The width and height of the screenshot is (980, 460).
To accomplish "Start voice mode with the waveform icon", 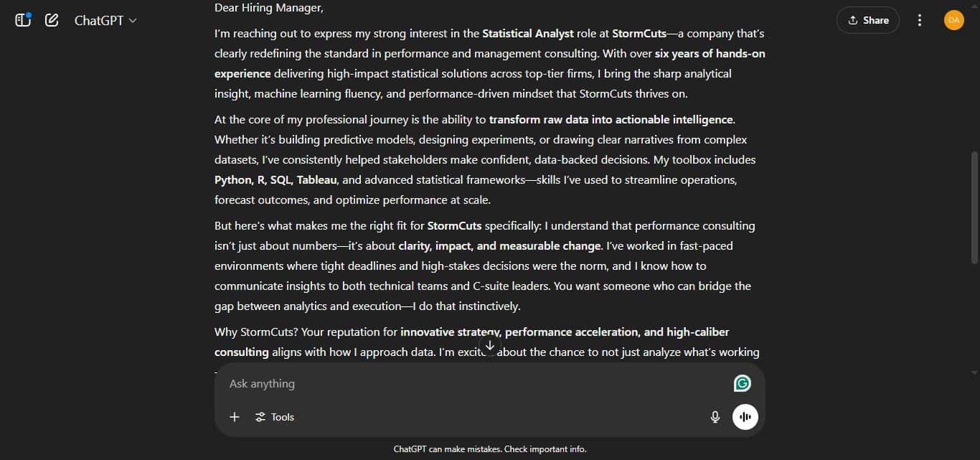I will [x=745, y=417].
